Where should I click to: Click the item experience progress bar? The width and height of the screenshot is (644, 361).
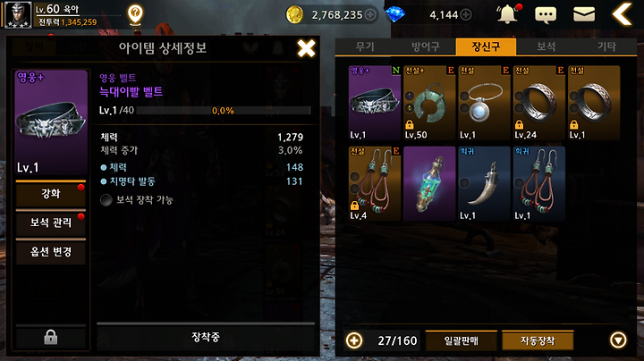click(x=224, y=110)
